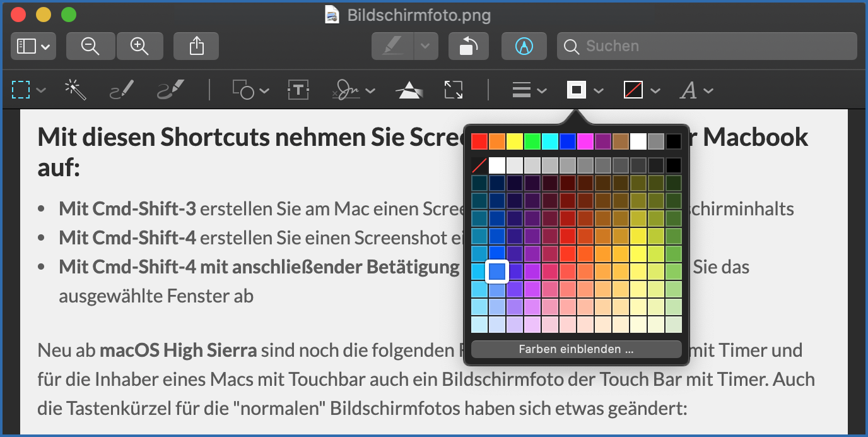Screen dimensions: 868x437
Task: Click the zoom out magnifier button
Action: 90,46
